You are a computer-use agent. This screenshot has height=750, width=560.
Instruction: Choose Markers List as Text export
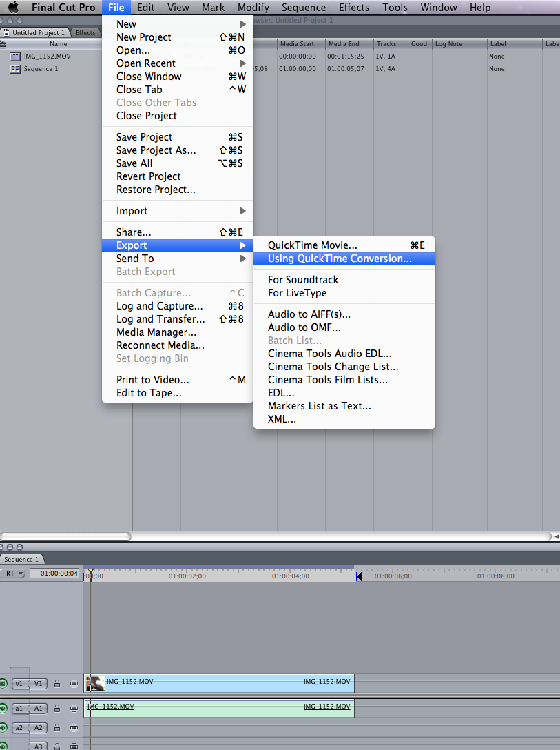point(344,405)
